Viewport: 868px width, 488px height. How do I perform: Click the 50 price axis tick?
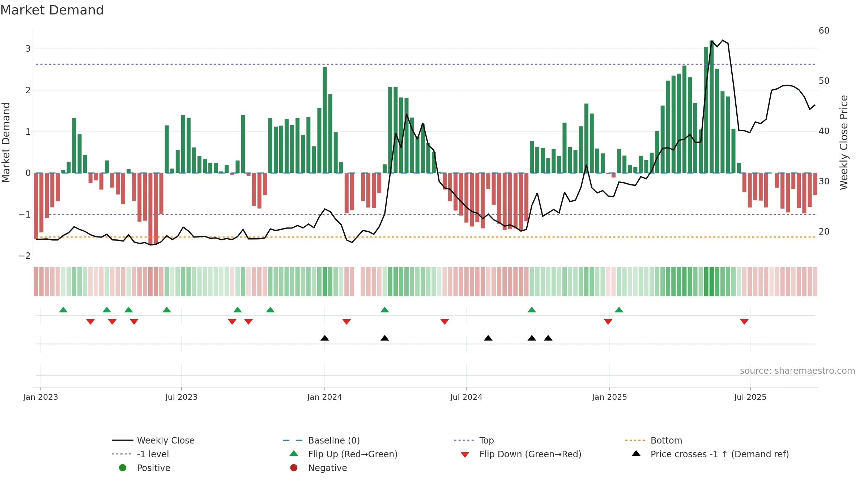coord(824,81)
